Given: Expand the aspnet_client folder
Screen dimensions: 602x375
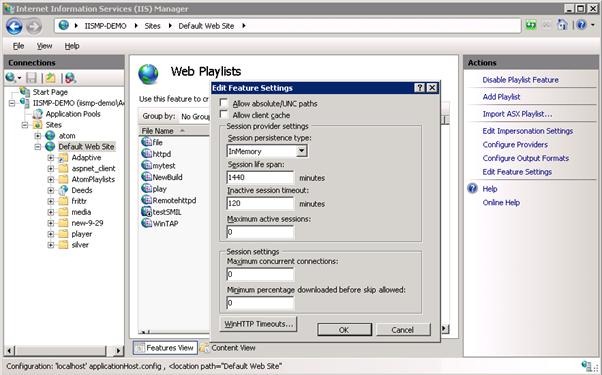Looking at the screenshot, I should (51, 169).
